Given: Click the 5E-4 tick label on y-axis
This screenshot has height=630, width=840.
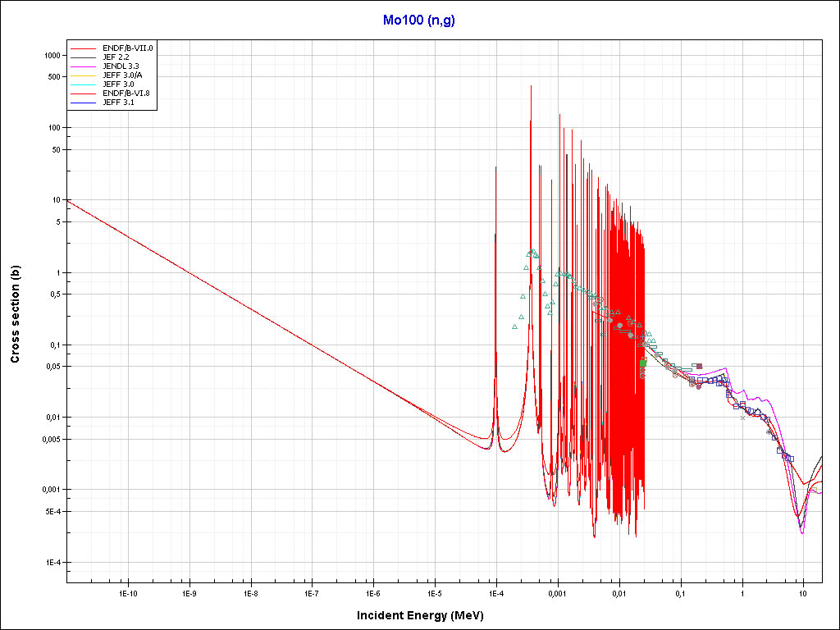Looking at the screenshot, I should 52,512.
